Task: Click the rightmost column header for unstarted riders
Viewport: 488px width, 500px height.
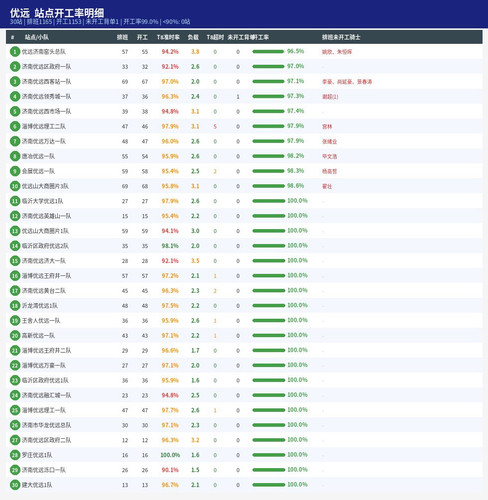Action: tap(341, 37)
